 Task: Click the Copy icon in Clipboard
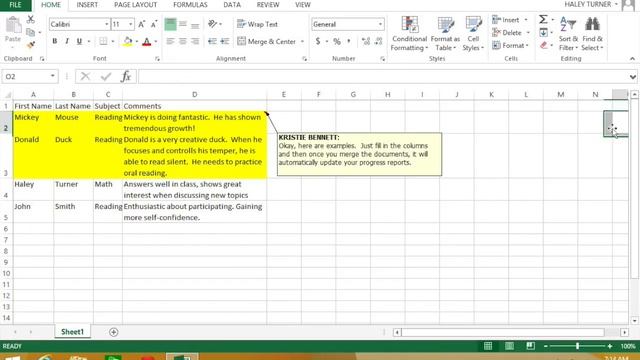31,32
